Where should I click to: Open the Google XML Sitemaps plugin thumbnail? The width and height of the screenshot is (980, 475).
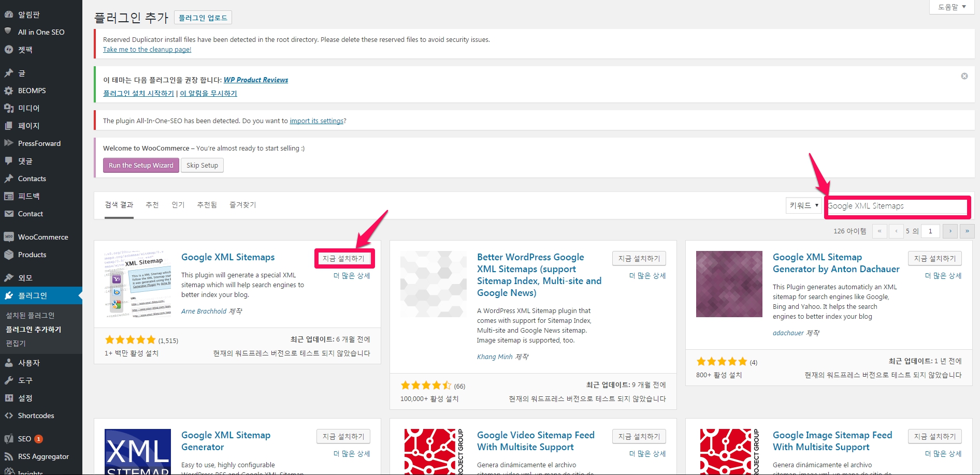(x=138, y=284)
